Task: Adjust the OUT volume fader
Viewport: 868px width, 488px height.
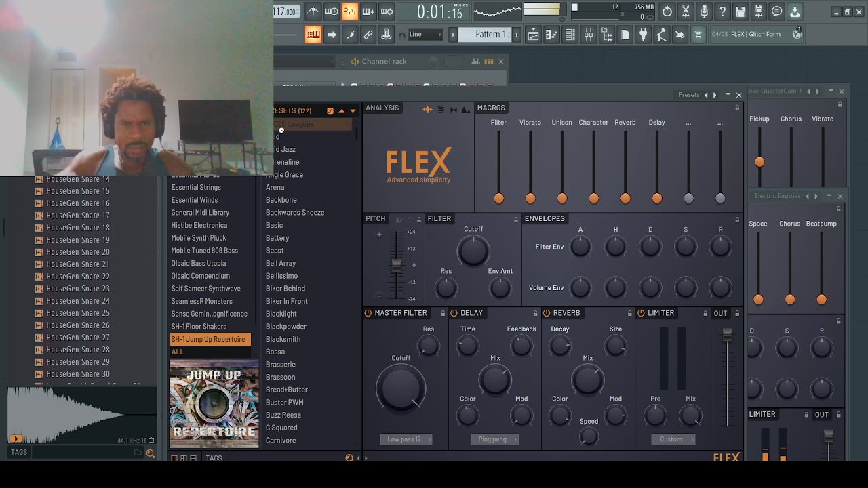Action: pos(727,375)
